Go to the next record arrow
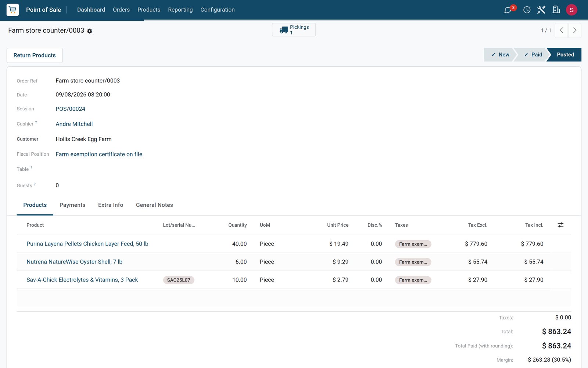This screenshot has height=368, width=588. [575, 31]
